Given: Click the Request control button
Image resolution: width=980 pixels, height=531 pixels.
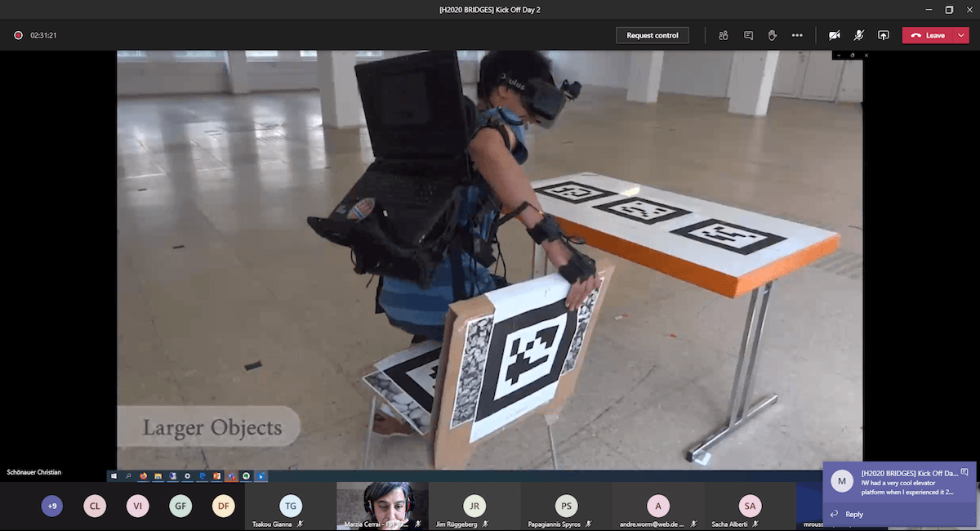Looking at the screenshot, I should [x=653, y=35].
